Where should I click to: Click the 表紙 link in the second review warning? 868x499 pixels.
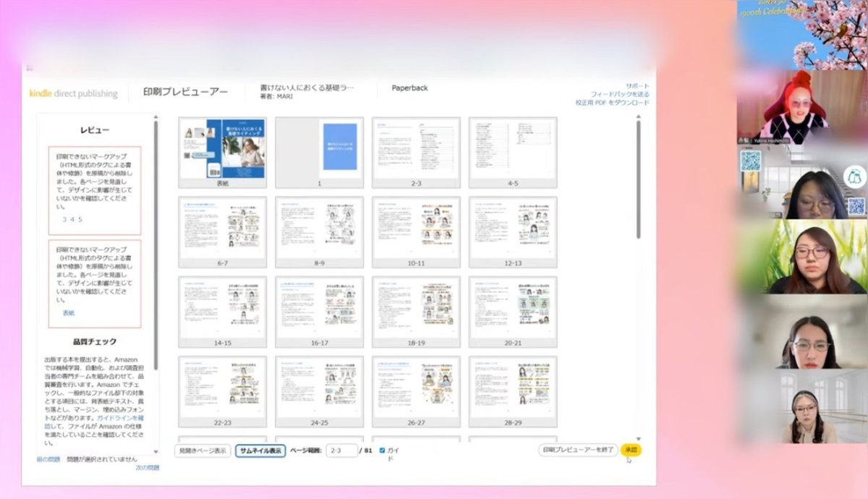pyautogui.click(x=69, y=312)
